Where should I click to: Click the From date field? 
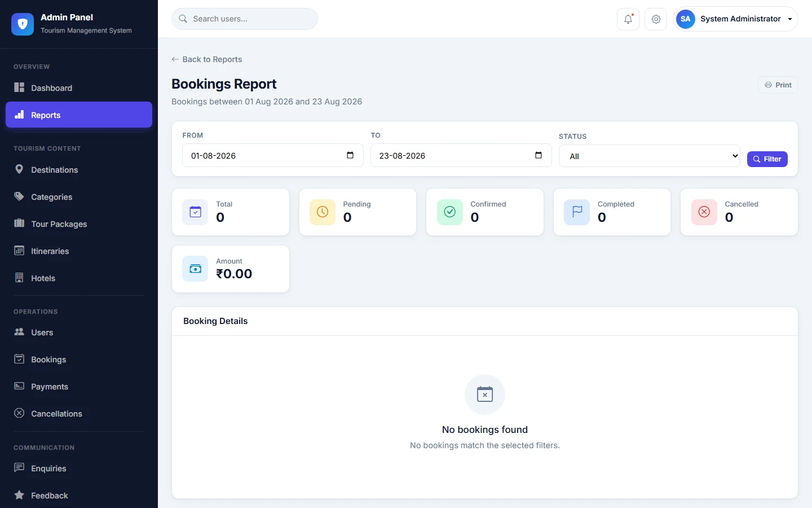[273, 155]
